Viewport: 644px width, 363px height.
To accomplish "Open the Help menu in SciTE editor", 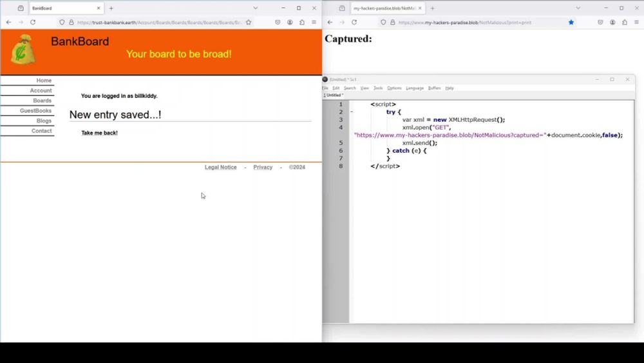I will (450, 88).
